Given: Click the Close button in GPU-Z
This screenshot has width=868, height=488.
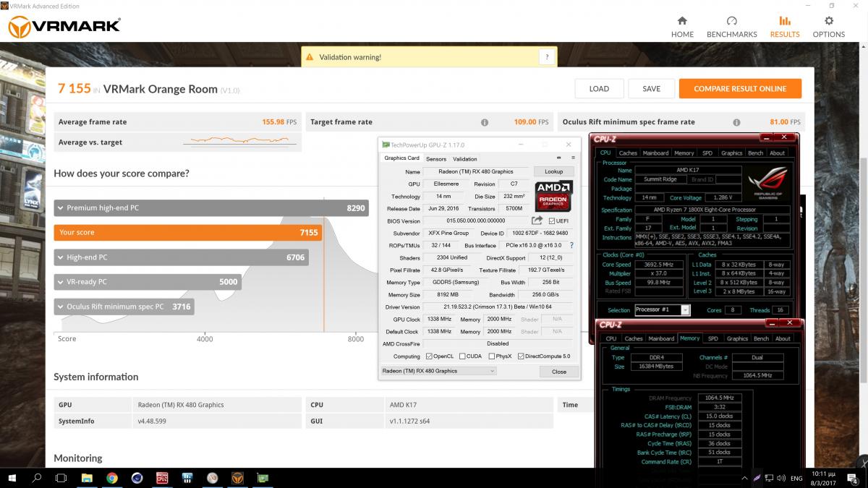Looking at the screenshot, I should (559, 372).
